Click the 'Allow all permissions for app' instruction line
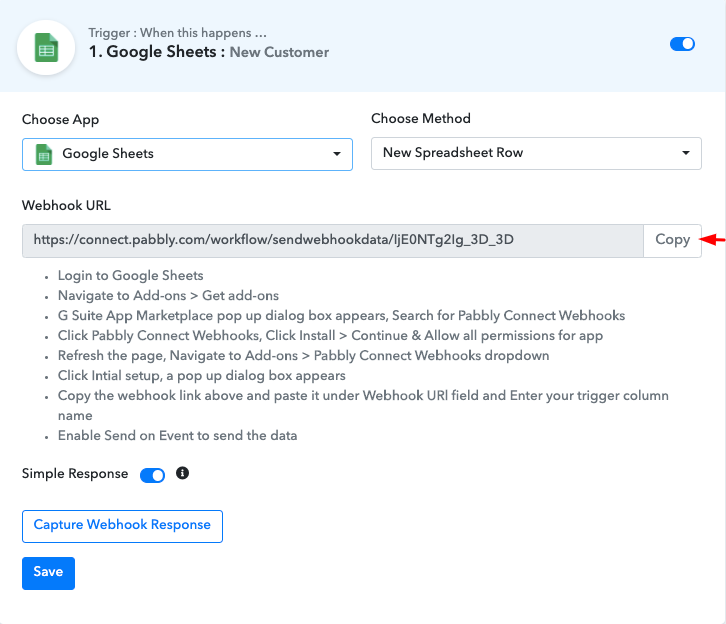726x624 pixels. [330, 336]
